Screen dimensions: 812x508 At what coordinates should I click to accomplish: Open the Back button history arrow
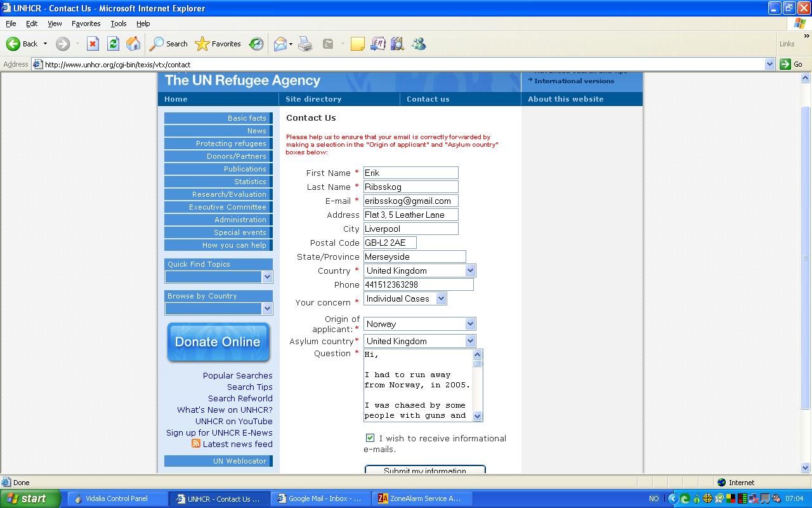click(x=45, y=44)
